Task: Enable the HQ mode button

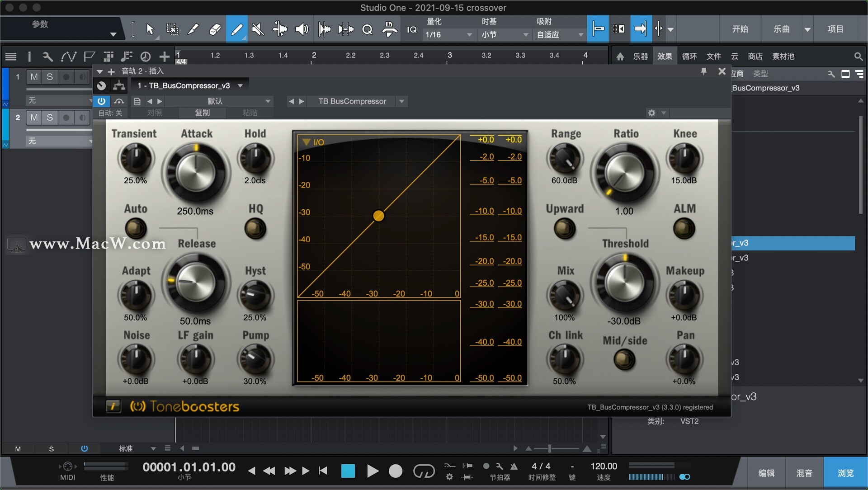Action: [255, 228]
